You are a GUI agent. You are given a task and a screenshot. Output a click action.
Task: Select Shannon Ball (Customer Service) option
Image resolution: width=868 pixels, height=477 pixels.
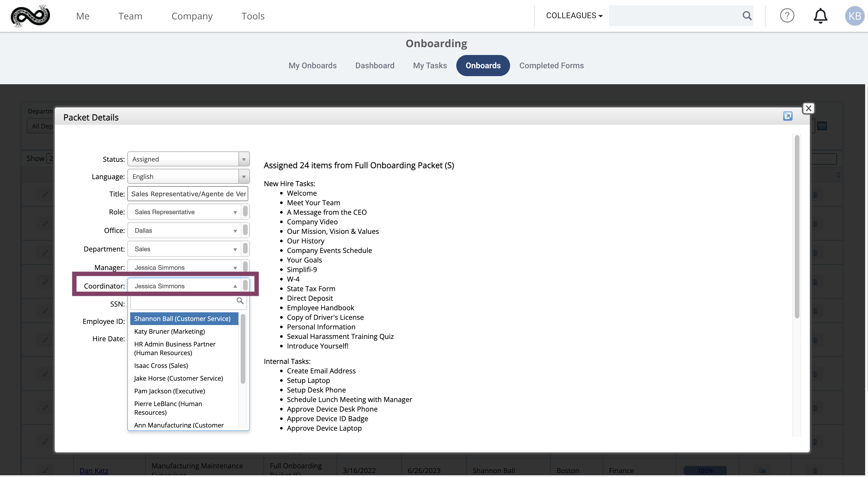(184, 319)
